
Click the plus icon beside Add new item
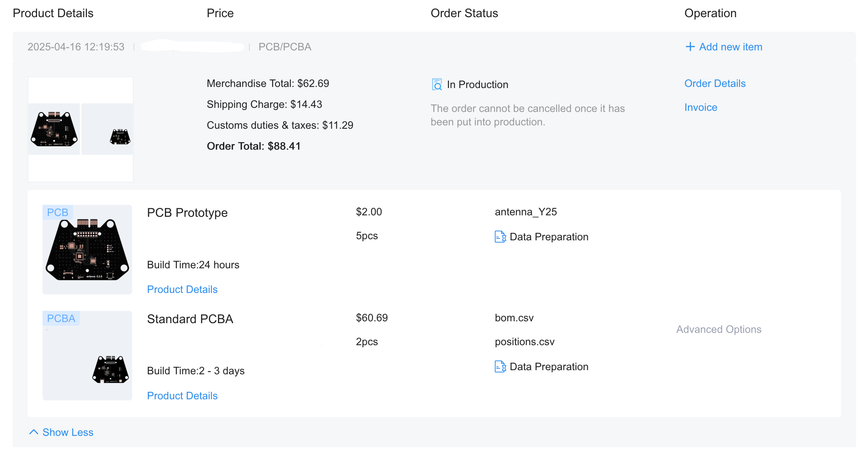click(x=690, y=47)
